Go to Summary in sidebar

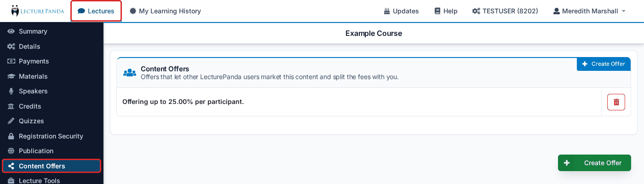52,31
